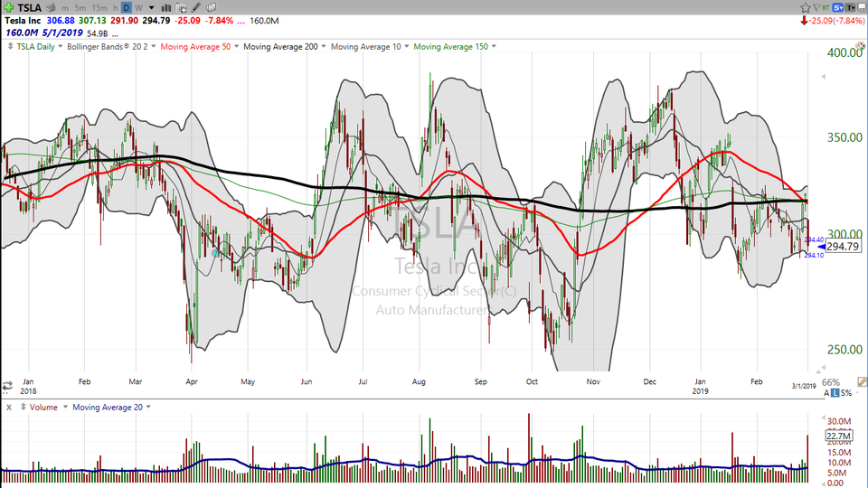
Task: Open the TSLA symbol entry field
Action: click(x=29, y=7)
